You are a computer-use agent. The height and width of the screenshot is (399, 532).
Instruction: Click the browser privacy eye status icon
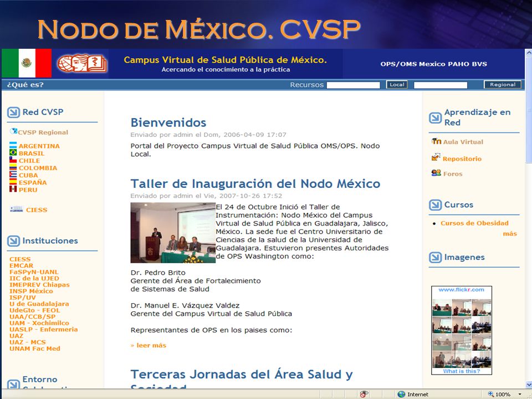[x=364, y=394]
